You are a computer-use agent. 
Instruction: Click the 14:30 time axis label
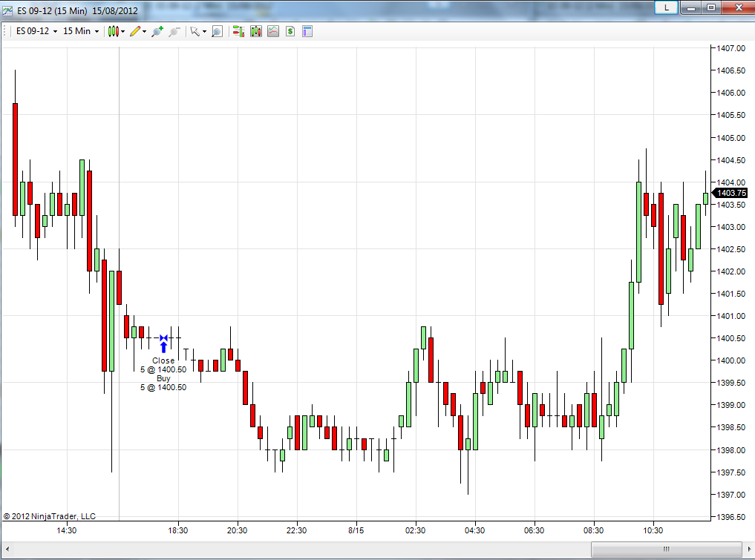coord(67,530)
